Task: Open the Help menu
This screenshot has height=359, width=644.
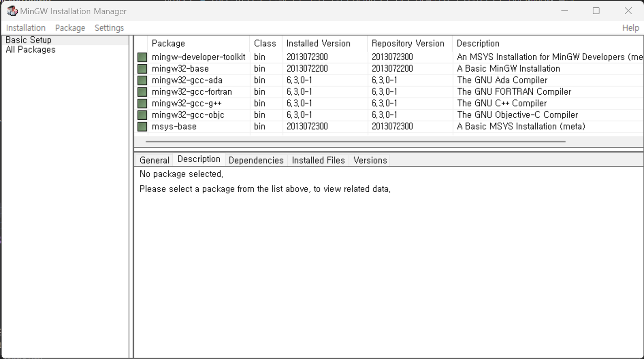Action: pyautogui.click(x=630, y=28)
